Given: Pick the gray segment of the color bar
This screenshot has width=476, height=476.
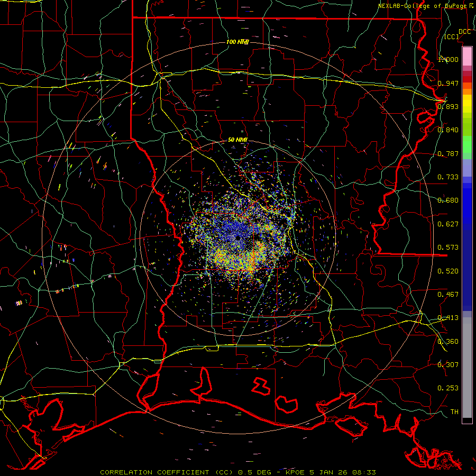Looking at the screenshot, I should [467, 368].
